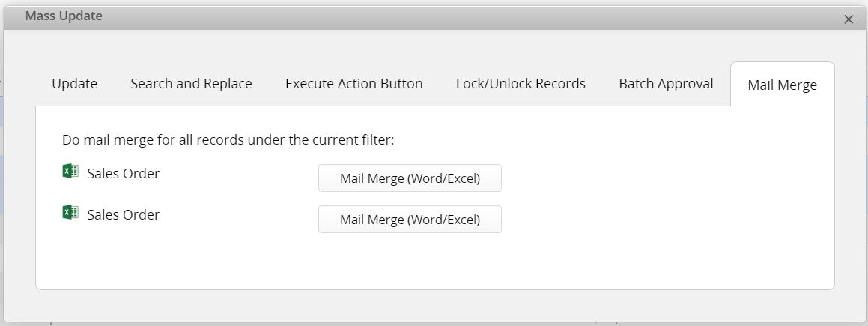
Task: Select the Mail Merge tab
Action: tap(782, 85)
